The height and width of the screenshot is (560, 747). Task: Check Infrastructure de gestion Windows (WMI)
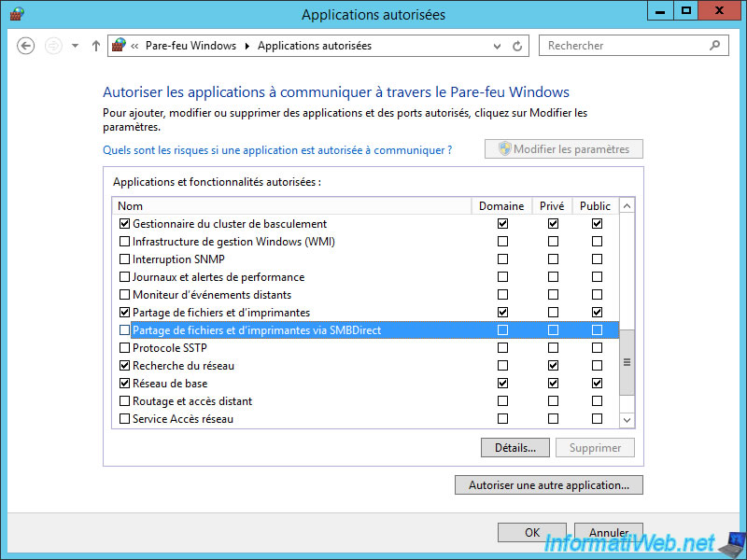pyautogui.click(x=124, y=242)
